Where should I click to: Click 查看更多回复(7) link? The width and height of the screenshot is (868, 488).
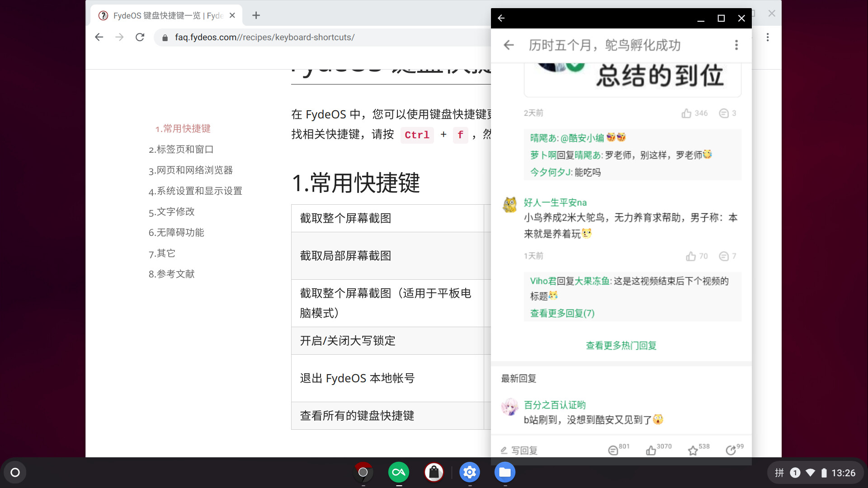562,313
